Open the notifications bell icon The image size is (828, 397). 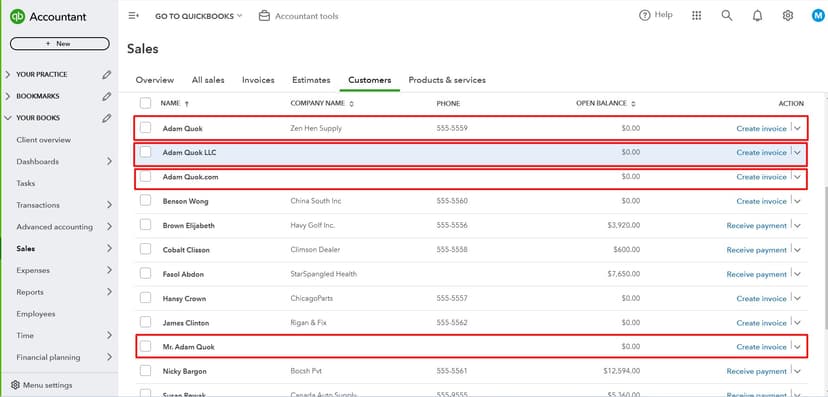pos(757,16)
